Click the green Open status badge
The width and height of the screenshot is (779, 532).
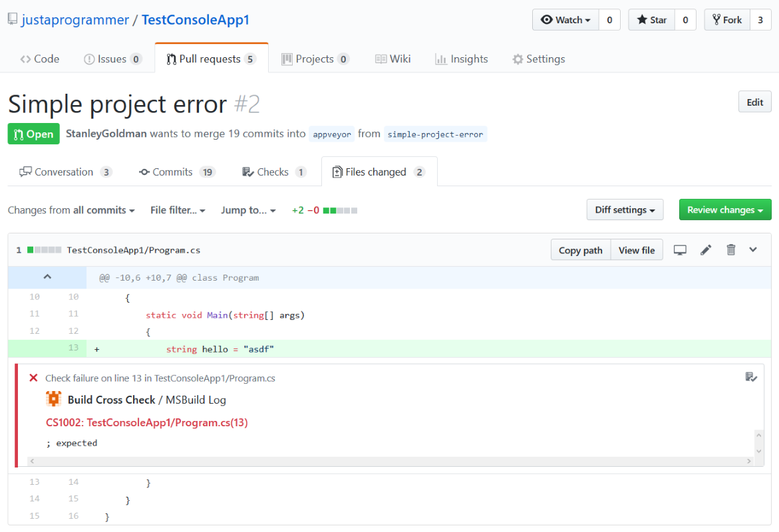pyautogui.click(x=34, y=134)
